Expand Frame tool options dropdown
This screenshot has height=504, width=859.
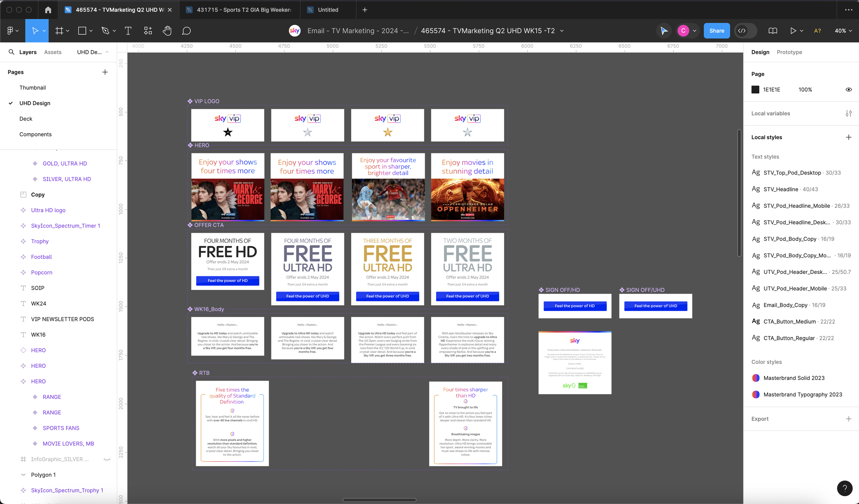[x=68, y=31]
